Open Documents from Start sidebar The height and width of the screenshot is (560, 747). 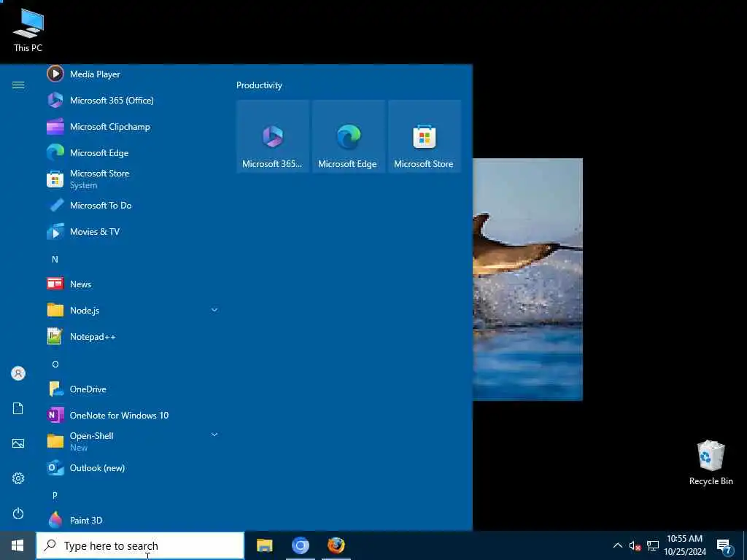point(18,408)
